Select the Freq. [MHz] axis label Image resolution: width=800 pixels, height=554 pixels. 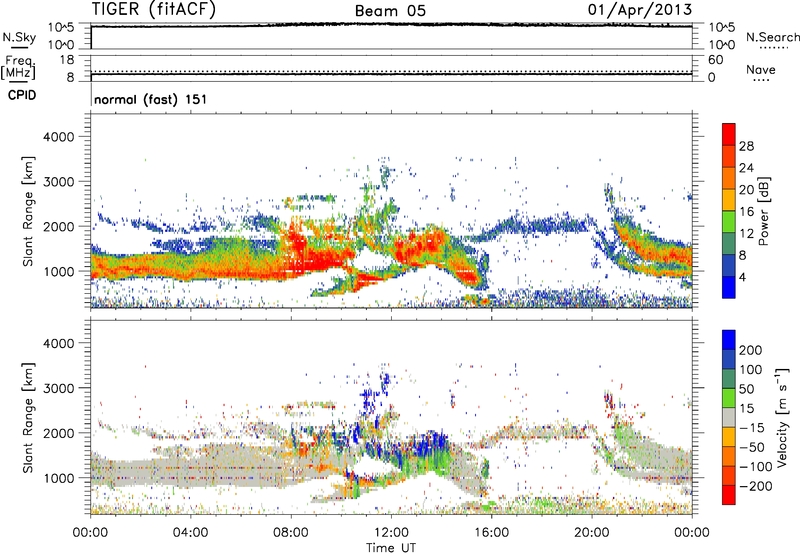(18, 68)
